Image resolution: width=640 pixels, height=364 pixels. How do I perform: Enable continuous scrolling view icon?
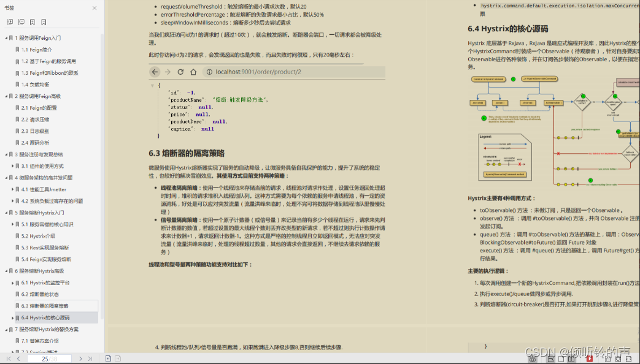pyautogui.click(x=550, y=359)
